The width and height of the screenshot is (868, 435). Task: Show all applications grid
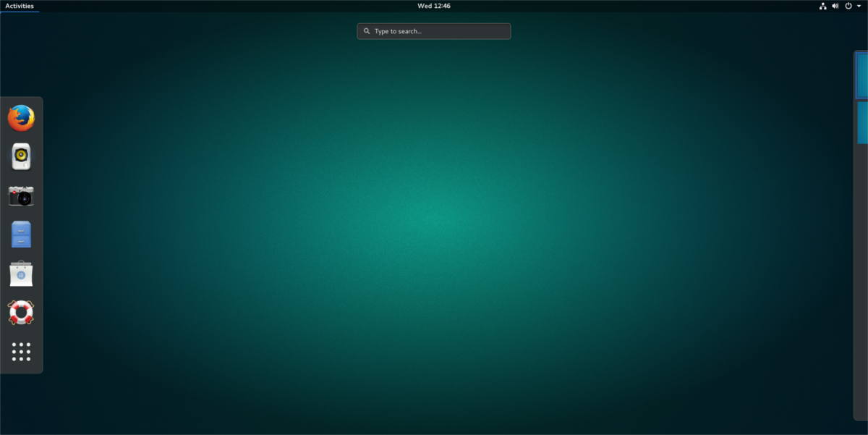(21, 352)
